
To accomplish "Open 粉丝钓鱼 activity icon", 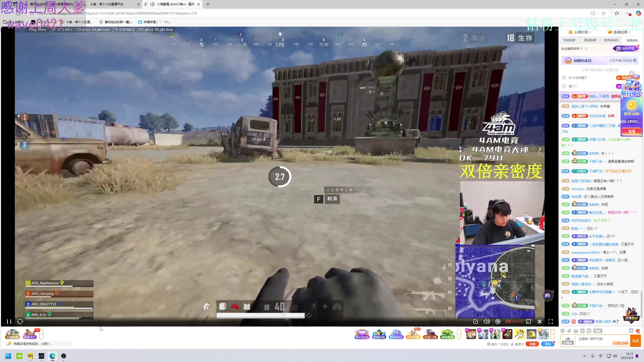I will click(x=413, y=334).
